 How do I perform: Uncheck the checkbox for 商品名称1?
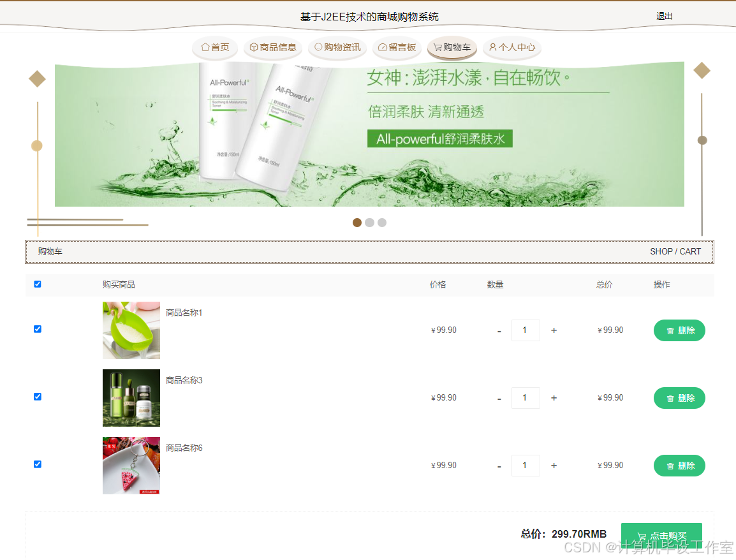click(38, 329)
